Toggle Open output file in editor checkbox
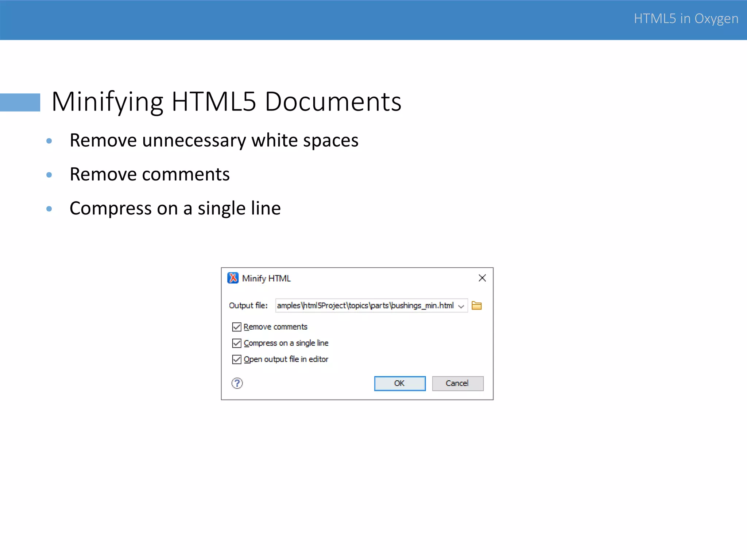The image size is (747, 560). click(x=237, y=359)
